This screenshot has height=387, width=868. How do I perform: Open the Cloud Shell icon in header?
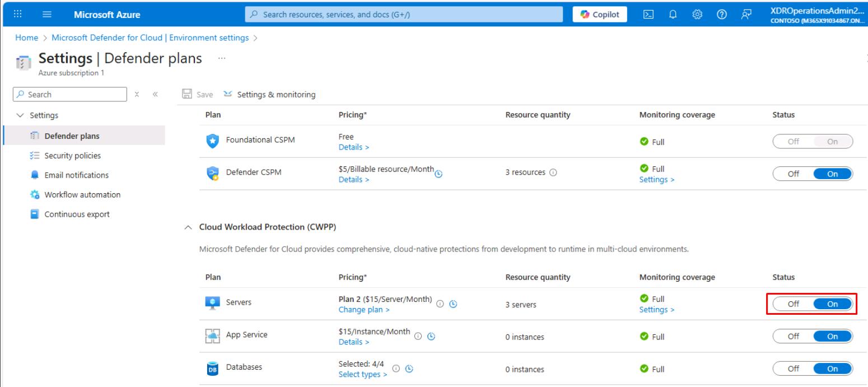point(645,14)
